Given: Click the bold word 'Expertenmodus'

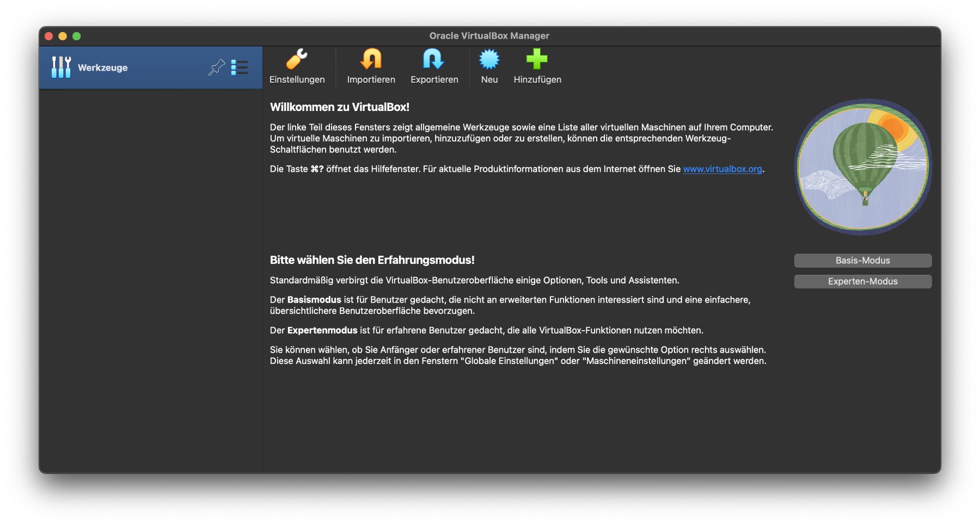Looking at the screenshot, I should 322,330.
